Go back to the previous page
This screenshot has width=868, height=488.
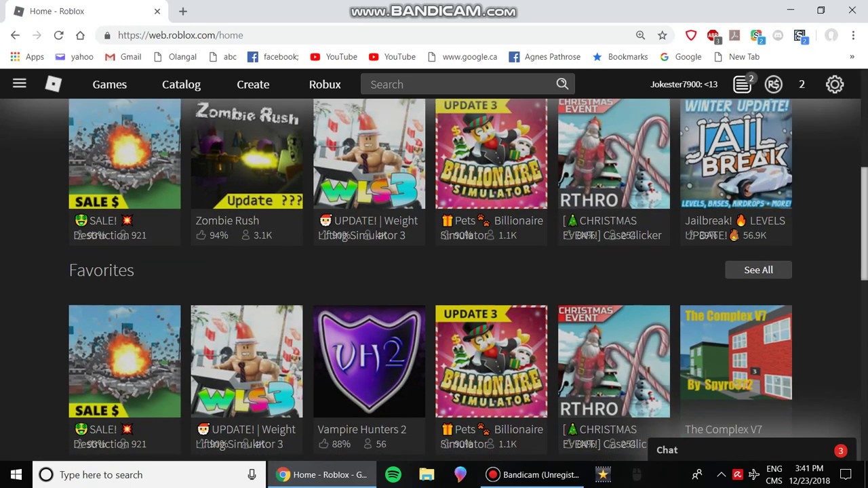pos(15,35)
